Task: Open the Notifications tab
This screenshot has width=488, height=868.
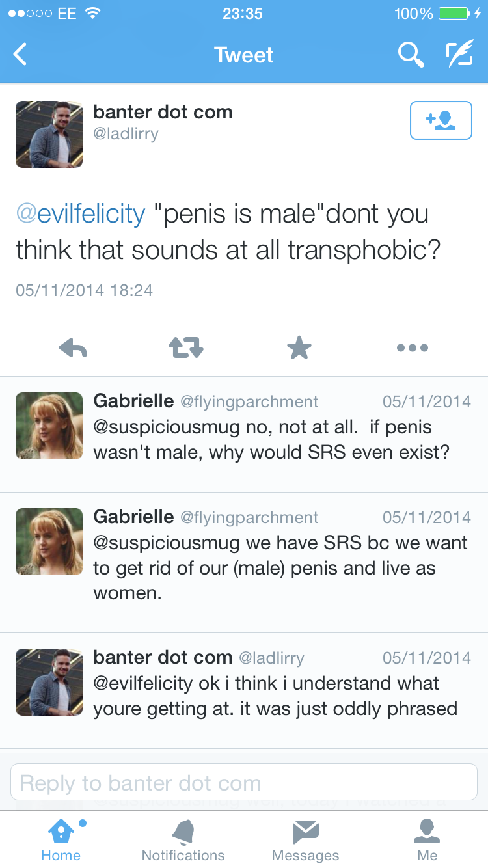Action: tap(183, 839)
